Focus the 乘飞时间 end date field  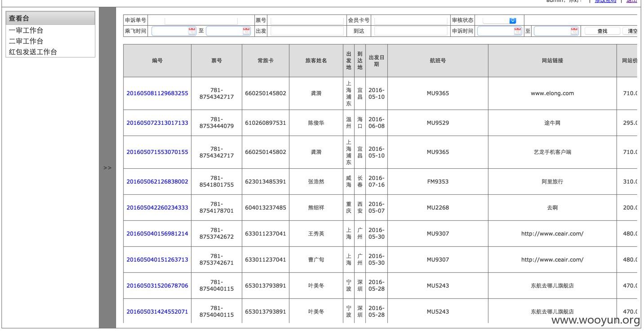tap(228, 31)
